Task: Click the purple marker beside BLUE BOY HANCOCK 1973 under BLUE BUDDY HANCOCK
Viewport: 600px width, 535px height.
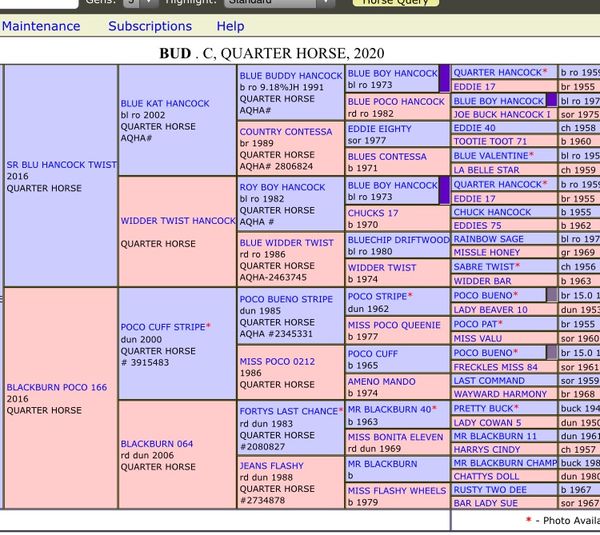Action: click(x=444, y=78)
